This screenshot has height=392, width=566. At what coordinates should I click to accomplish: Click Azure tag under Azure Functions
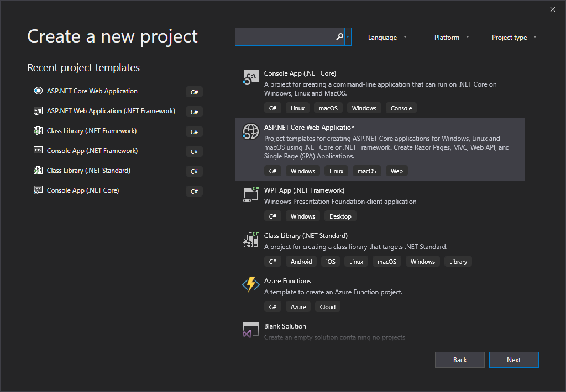298,307
